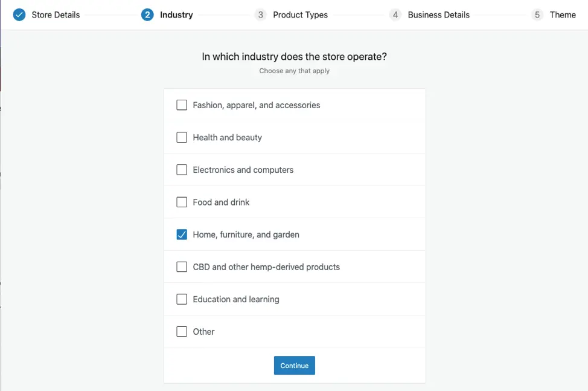Viewport: 588px width, 391px height.
Task: Click the step 5 number circle
Action: pyautogui.click(x=537, y=15)
